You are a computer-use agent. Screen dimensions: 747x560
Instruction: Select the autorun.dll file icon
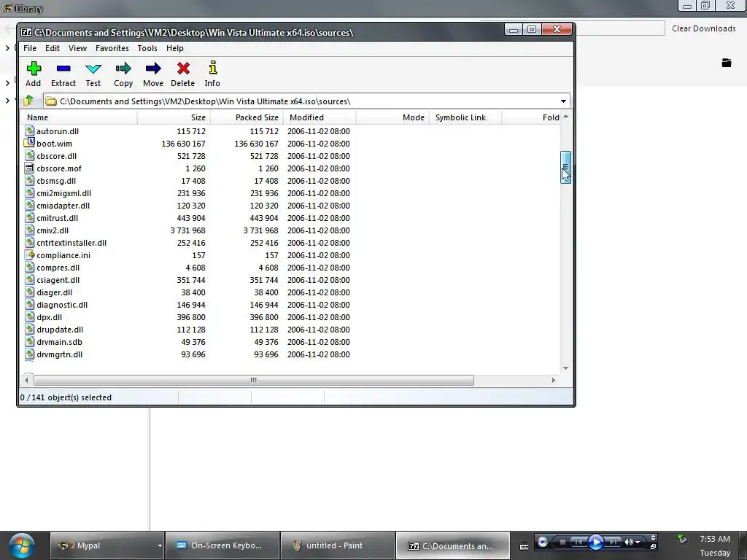pos(29,131)
